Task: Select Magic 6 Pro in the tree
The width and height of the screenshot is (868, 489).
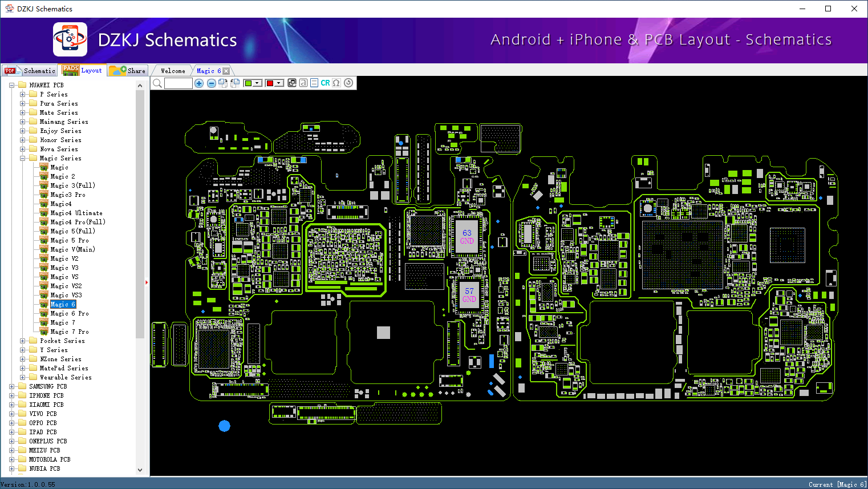Action: pyautogui.click(x=70, y=313)
